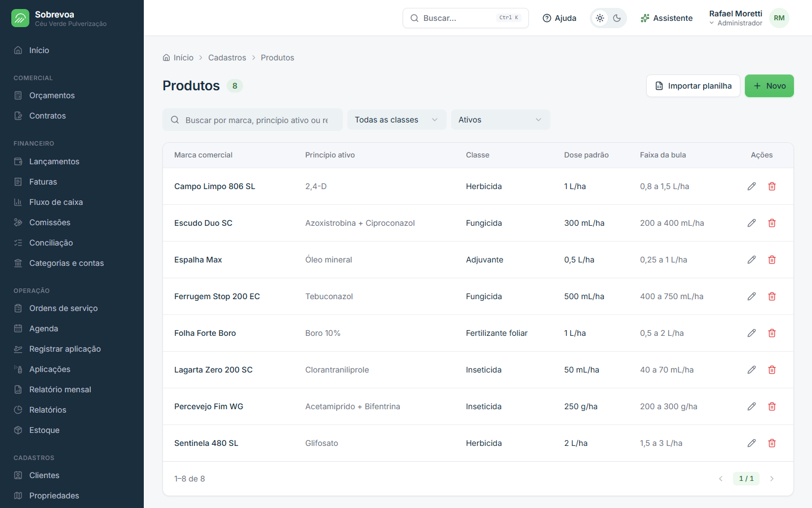Open the Todas as classes filter dropdown

(397, 120)
